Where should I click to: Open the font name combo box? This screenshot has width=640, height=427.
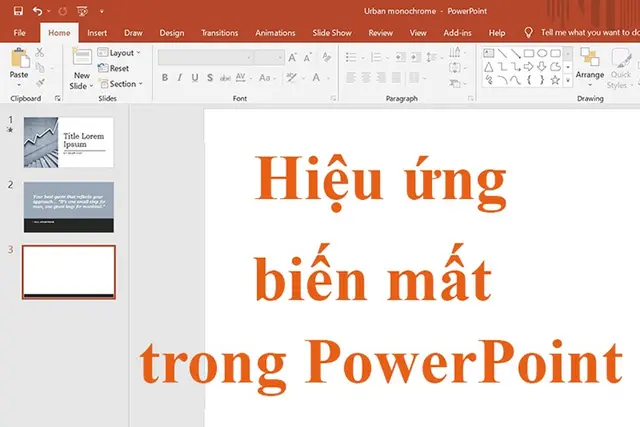pyautogui.click(x=205, y=58)
